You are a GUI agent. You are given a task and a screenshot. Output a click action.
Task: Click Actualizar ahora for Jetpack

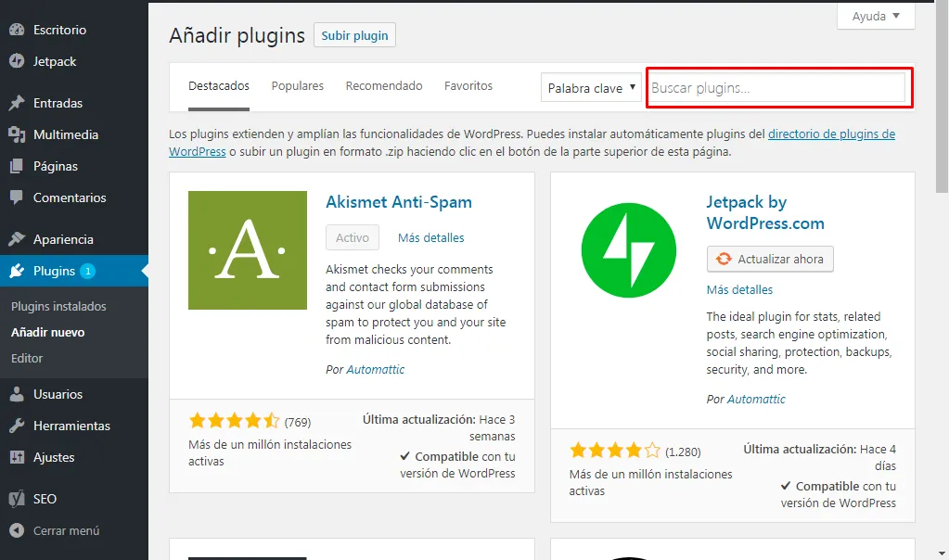coord(770,259)
